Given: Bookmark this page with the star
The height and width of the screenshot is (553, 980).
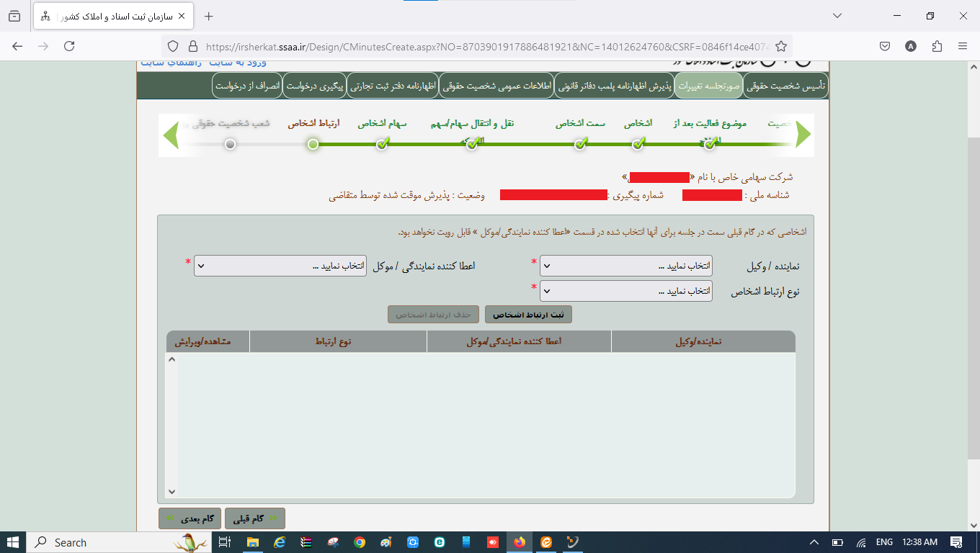Looking at the screenshot, I should [780, 46].
